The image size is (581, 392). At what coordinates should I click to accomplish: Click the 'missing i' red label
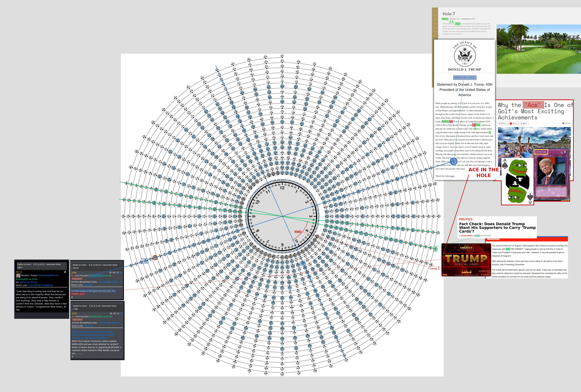[435, 268]
